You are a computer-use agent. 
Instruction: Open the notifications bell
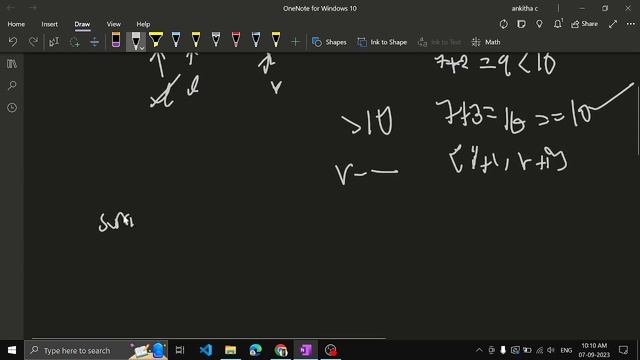(558, 24)
